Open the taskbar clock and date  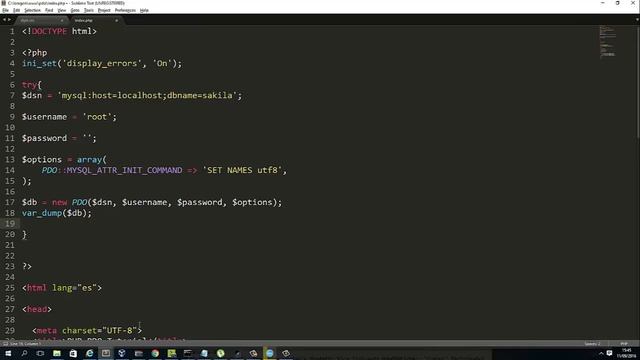click(x=628, y=353)
